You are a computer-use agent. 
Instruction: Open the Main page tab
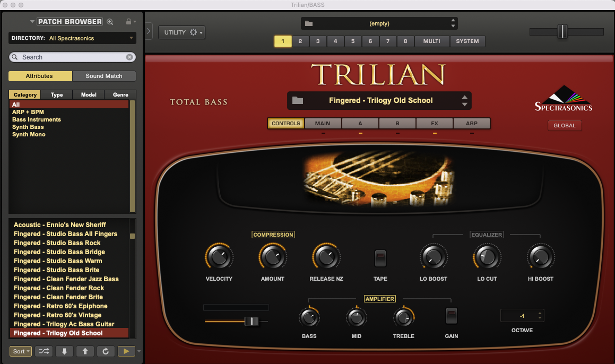(323, 123)
